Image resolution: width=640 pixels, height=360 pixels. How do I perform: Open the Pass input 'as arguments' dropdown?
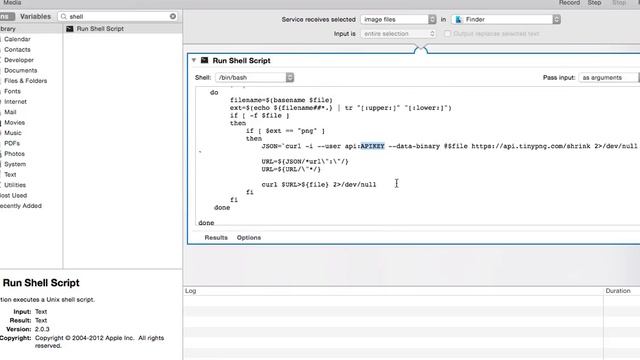pos(609,78)
